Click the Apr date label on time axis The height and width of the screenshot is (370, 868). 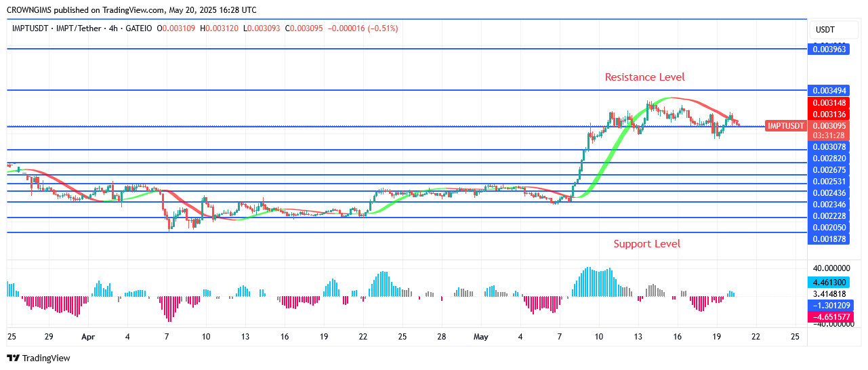(89, 337)
